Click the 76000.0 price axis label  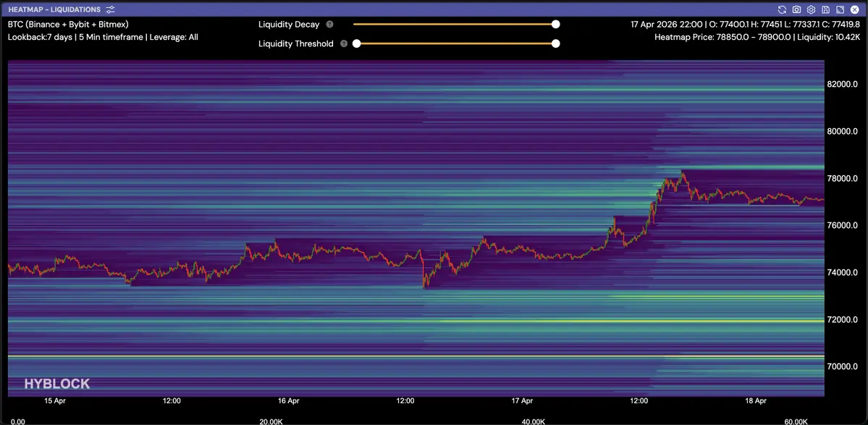[843, 225]
